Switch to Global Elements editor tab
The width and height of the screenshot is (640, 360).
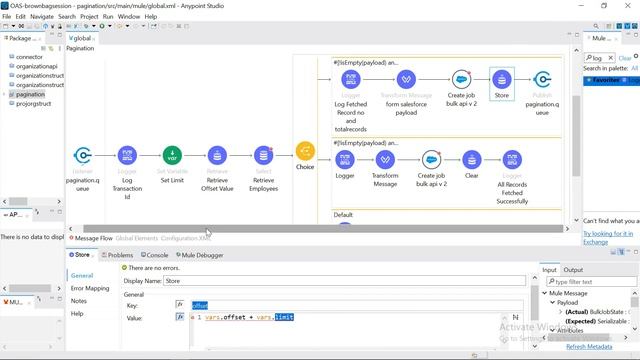tap(137, 238)
